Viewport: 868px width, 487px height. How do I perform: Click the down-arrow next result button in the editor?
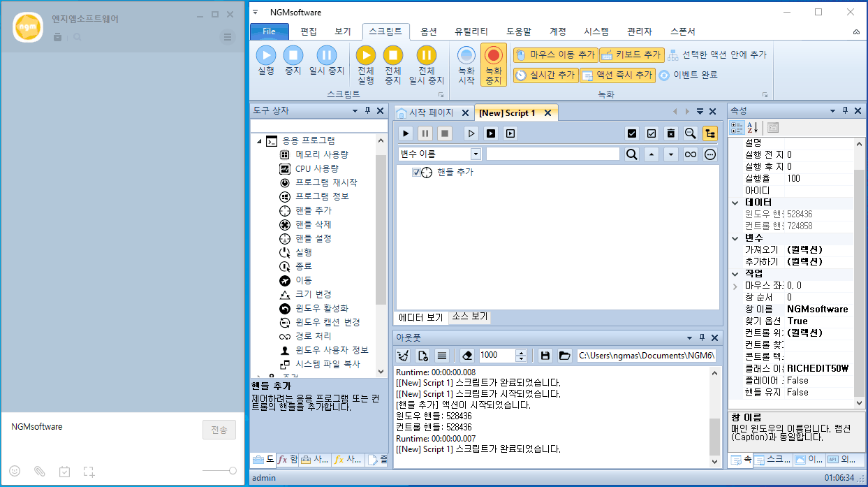(x=671, y=154)
